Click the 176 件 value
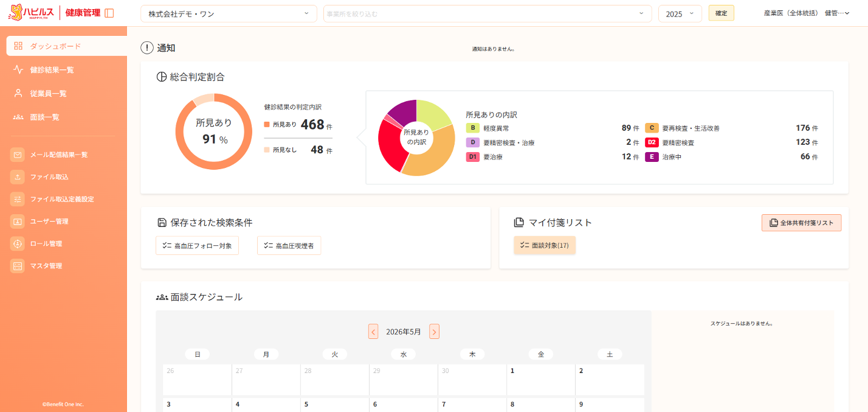The height and width of the screenshot is (412, 868). 807,128
